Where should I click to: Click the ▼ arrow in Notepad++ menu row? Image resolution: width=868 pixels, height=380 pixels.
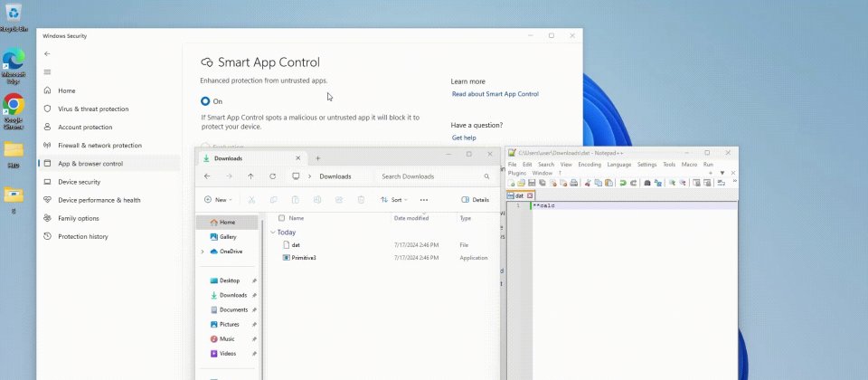pos(722,173)
